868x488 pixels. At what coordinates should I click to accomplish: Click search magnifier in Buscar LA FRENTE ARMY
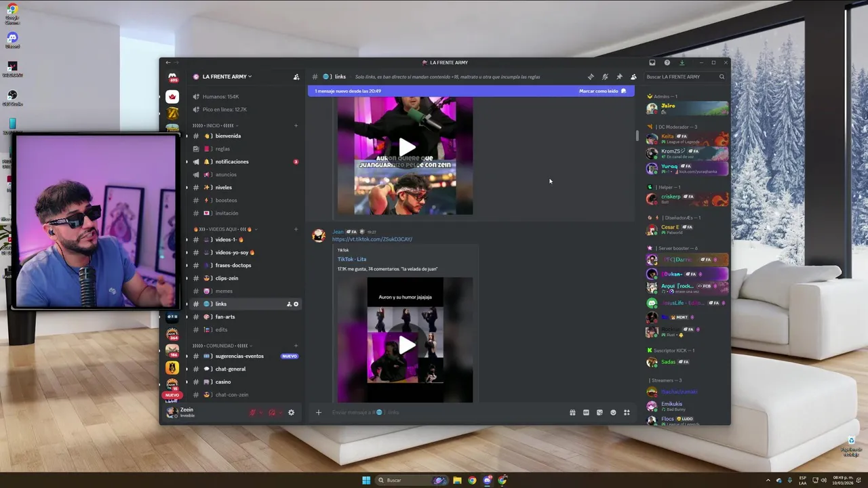722,77
